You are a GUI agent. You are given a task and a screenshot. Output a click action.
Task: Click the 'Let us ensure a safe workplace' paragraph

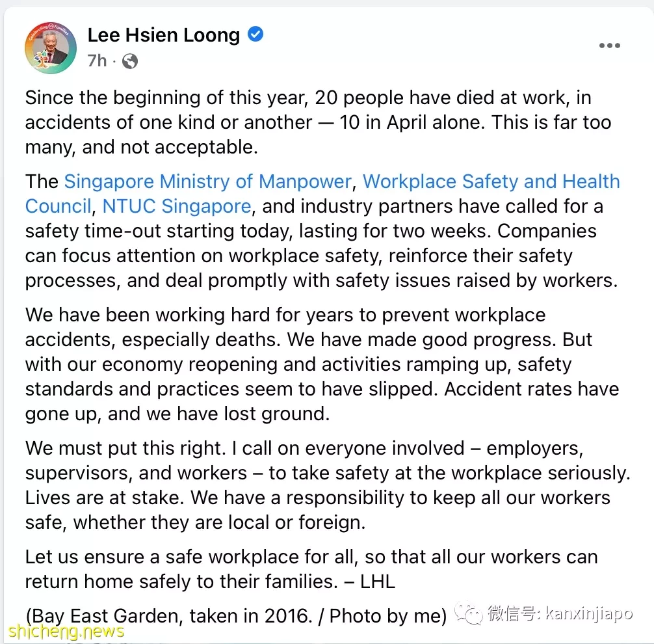coord(311,569)
